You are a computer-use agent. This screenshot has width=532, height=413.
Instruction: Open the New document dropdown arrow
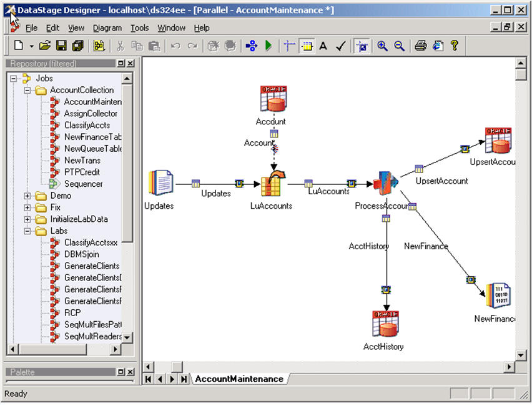[x=32, y=46]
